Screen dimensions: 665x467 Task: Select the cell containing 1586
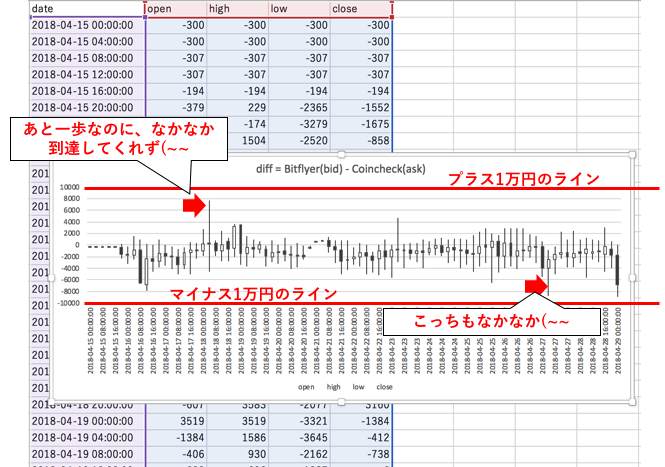[238, 438]
